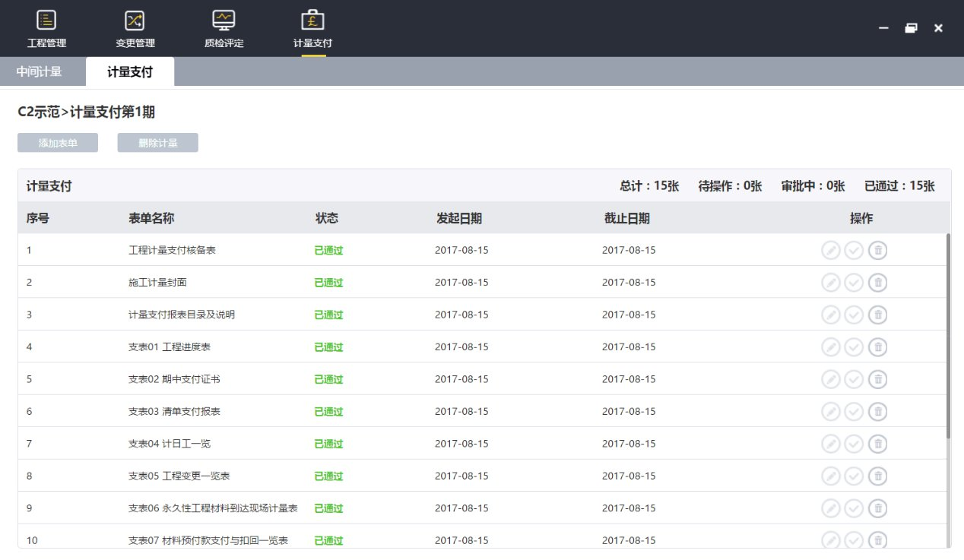This screenshot has width=964, height=560.
Task: Select the 施工计量封面 form name
Action: pyautogui.click(x=157, y=283)
